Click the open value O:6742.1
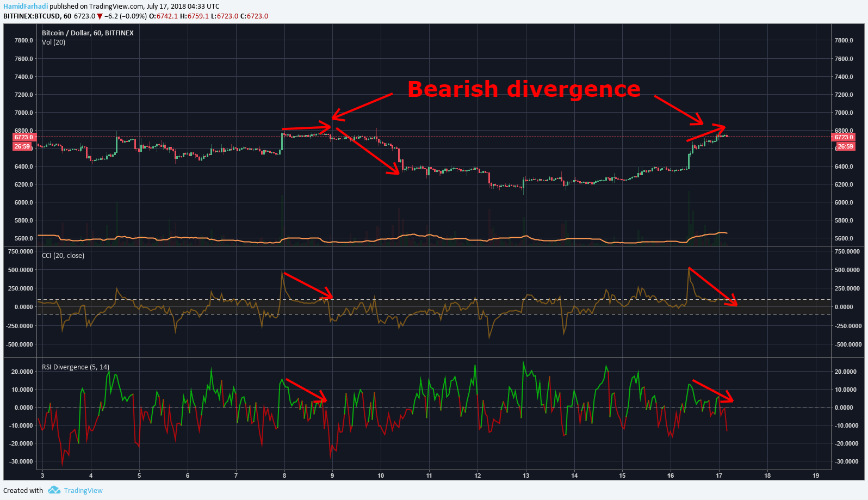Image resolution: width=868 pixels, height=500 pixels. pos(164,16)
